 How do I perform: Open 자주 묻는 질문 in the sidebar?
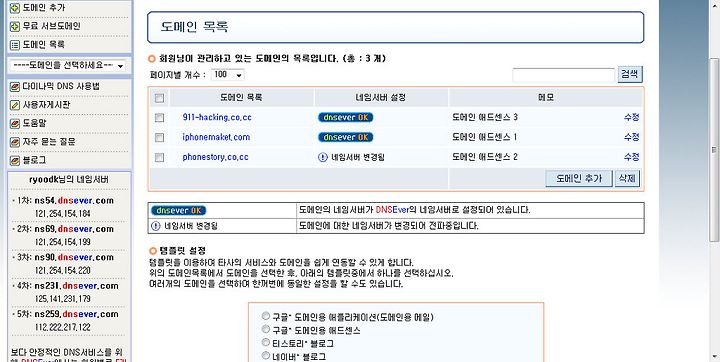pos(49,142)
